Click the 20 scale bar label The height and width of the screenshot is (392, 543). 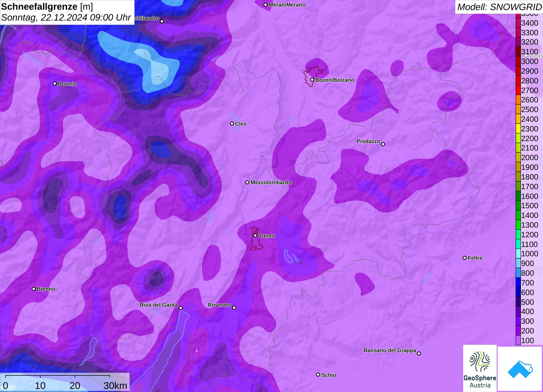coord(75,385)
